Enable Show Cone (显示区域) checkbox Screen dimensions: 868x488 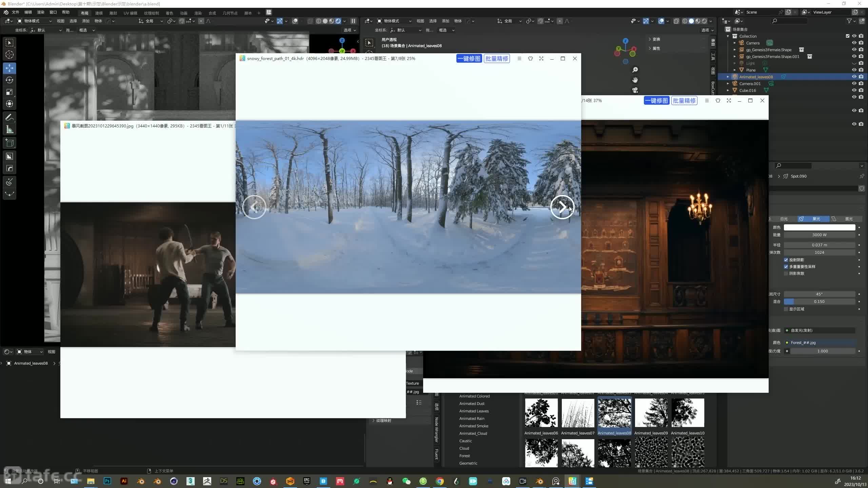[x=786, y=309]
